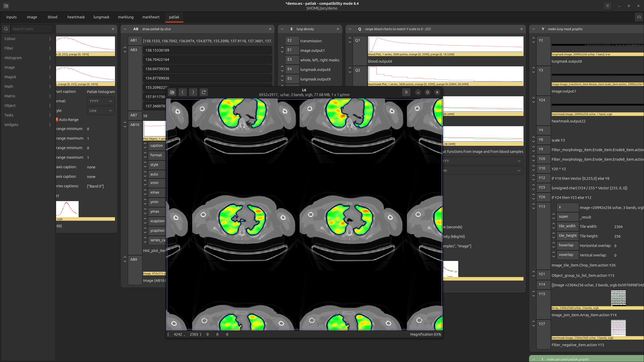Click in the Search tools field
This screenshot has height=362, width=644.
(32, 29)
